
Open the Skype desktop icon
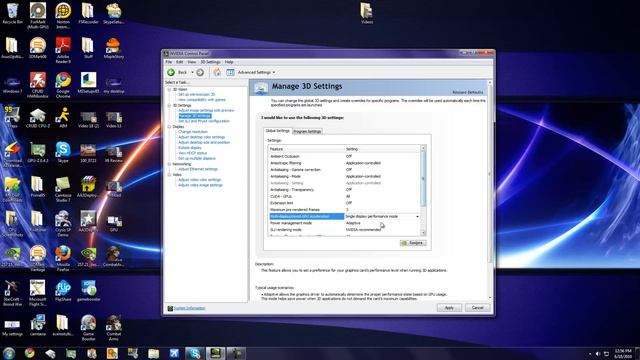tap(63, 152)
